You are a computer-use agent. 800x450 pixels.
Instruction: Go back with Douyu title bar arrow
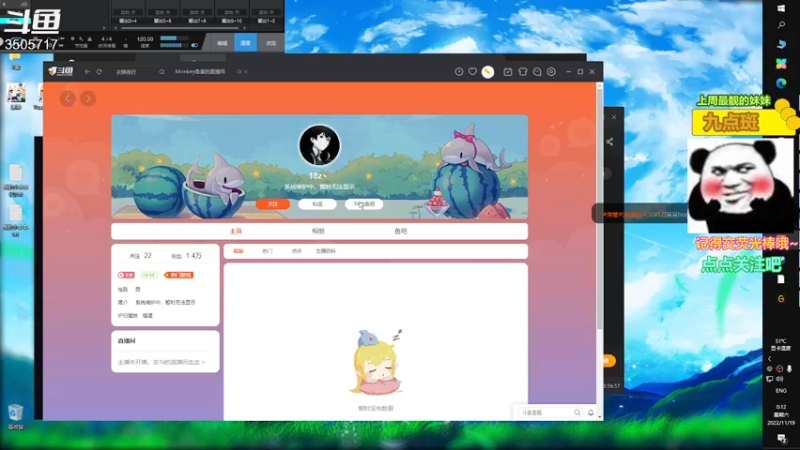click(x=87, y=72)
